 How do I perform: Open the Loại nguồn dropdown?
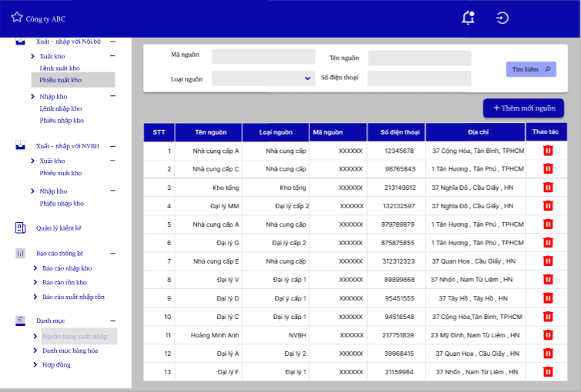coord(263,78)
